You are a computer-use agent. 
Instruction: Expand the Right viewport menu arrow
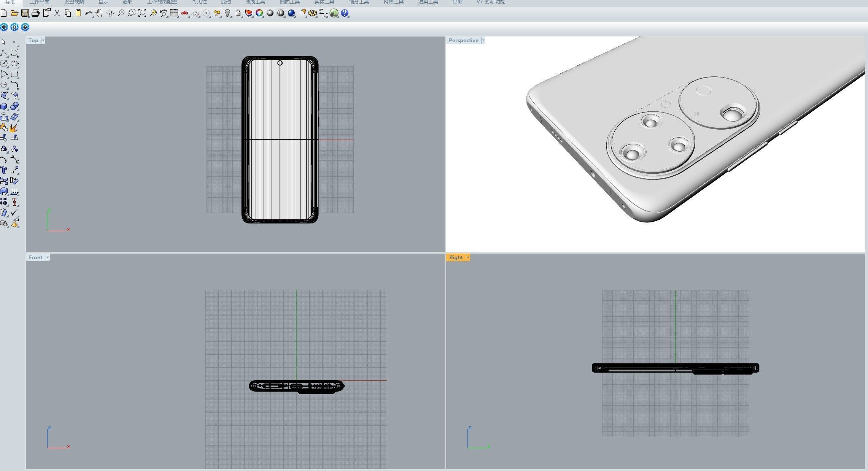pyautogui.click(x=468, y=257)
